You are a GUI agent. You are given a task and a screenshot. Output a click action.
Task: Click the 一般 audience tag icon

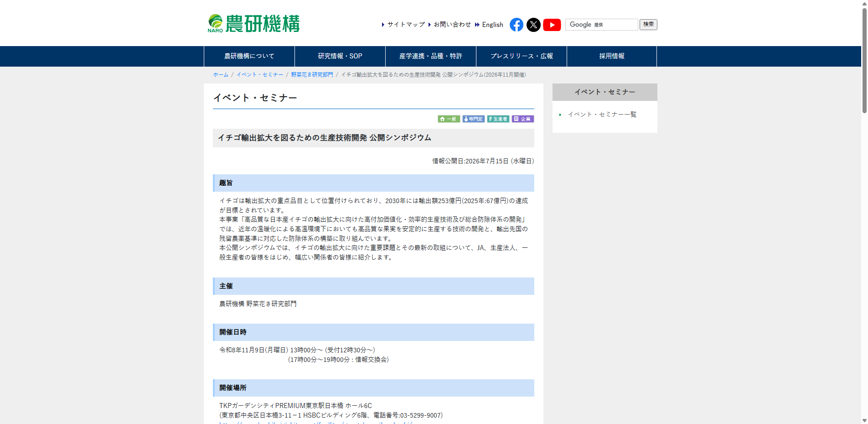449,119
